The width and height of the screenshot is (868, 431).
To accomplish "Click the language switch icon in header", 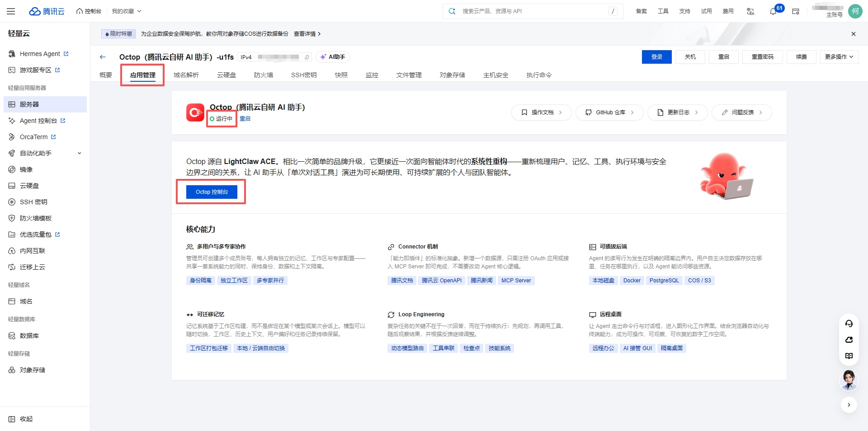I will 750,11.
